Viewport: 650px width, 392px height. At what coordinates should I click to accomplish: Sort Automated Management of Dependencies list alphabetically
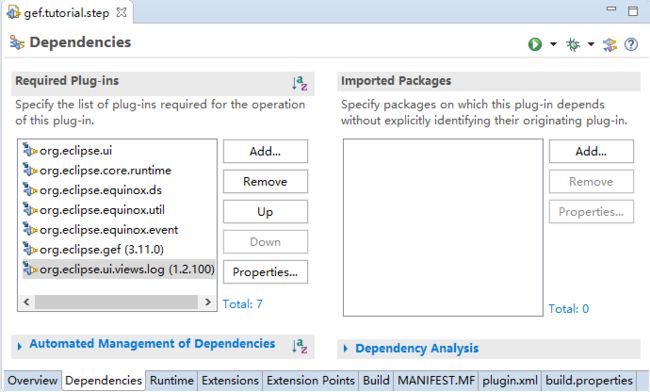pos(299,346)
